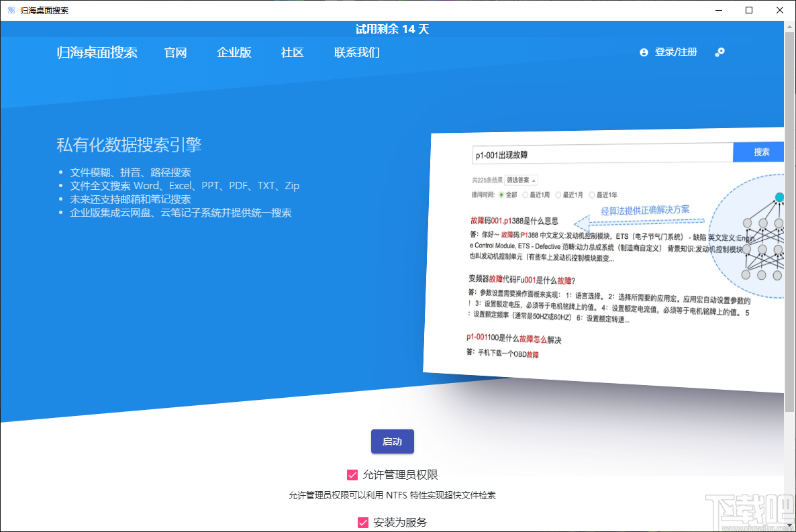Uncheck the 允许管理员权限 checkbox
The image size is (796, 532).
352,474
